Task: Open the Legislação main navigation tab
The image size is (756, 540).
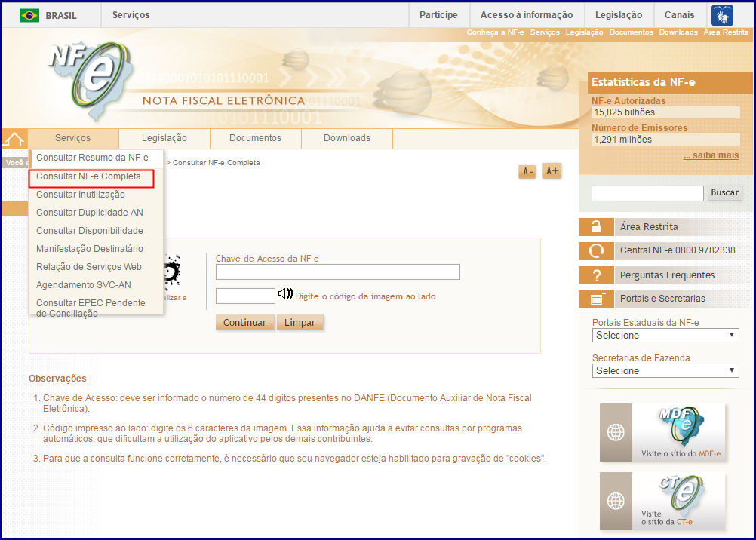Action: (164, 138)
